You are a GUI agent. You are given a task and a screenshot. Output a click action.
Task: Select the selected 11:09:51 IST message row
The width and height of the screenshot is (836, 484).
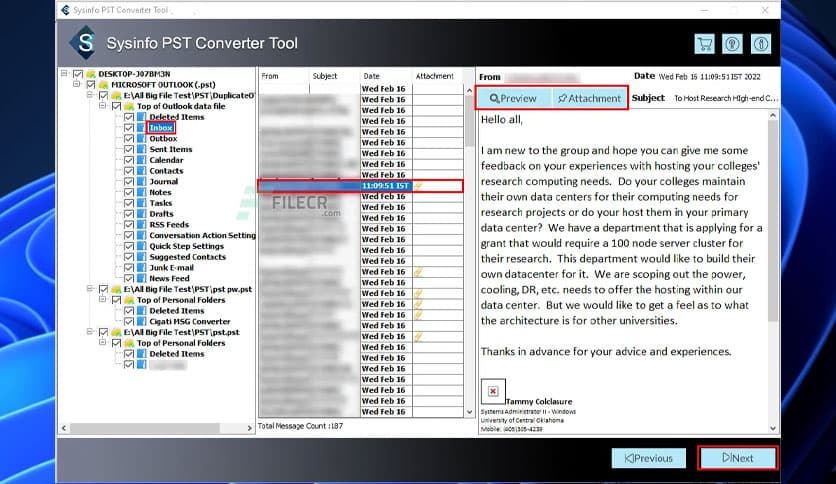coord(360,185)
